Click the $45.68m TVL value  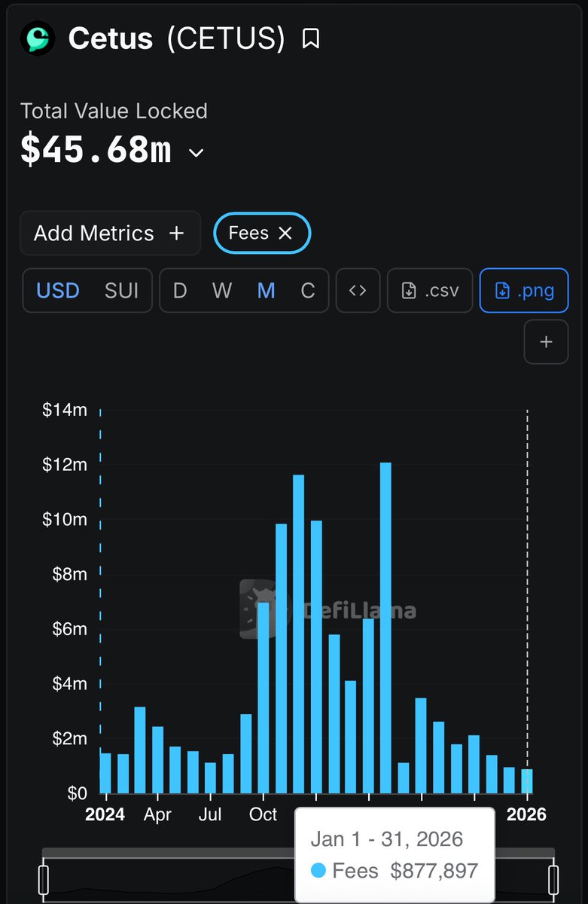[96, 151]
